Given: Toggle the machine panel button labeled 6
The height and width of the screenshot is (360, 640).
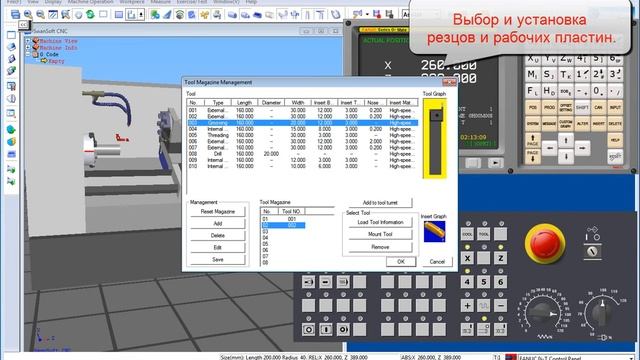Looking at the screenshot, I should [500, 282].
